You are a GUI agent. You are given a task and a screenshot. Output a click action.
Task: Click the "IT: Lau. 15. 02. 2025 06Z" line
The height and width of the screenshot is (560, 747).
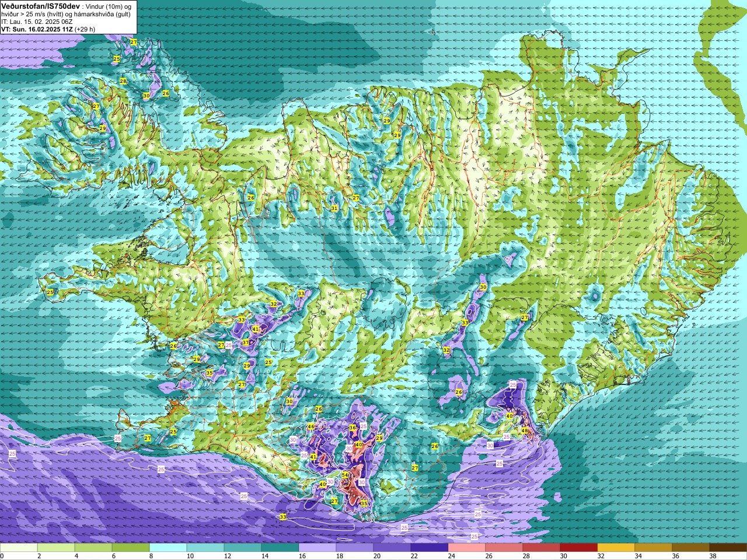pyautogui.click(x=37, y=22)
